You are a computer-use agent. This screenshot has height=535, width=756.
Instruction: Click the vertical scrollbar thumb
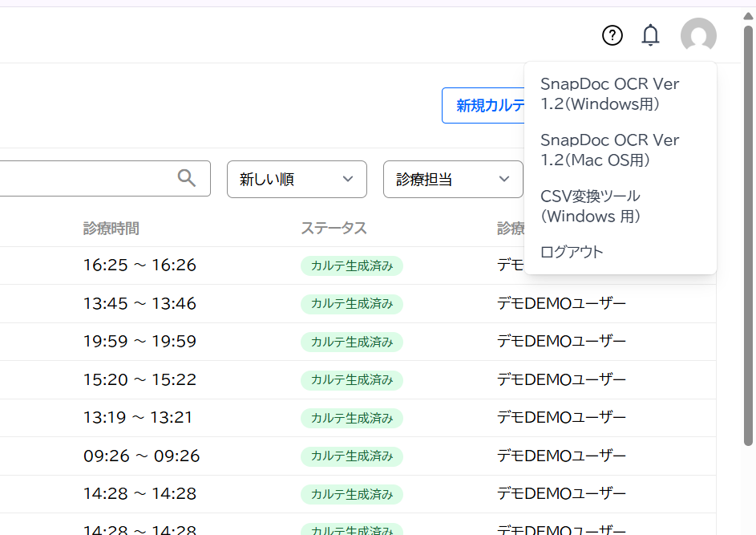click(748, 233)
